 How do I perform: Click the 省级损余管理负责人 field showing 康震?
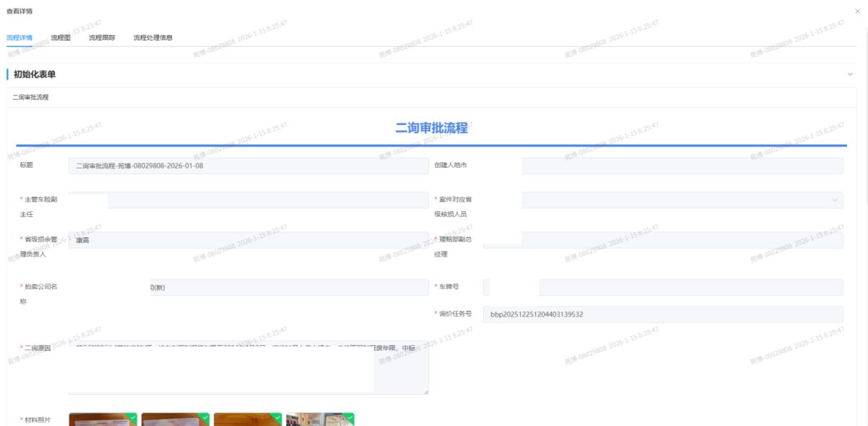point(248,240)
